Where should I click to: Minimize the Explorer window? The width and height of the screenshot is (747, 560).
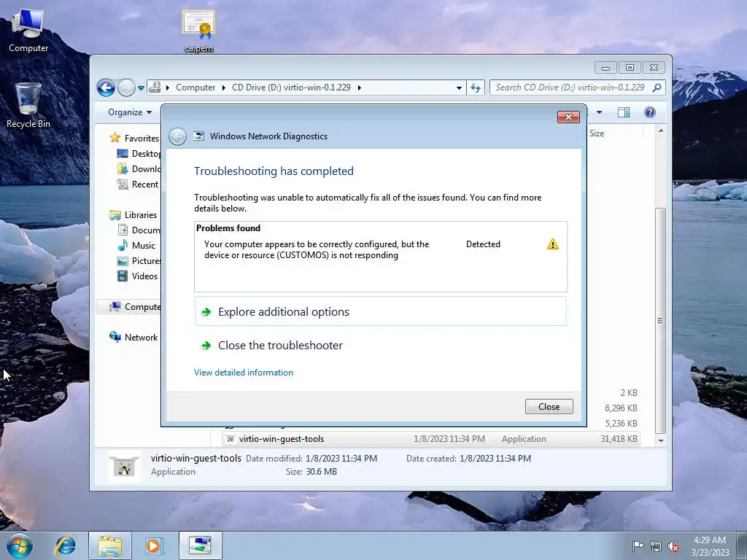(605, 68)
